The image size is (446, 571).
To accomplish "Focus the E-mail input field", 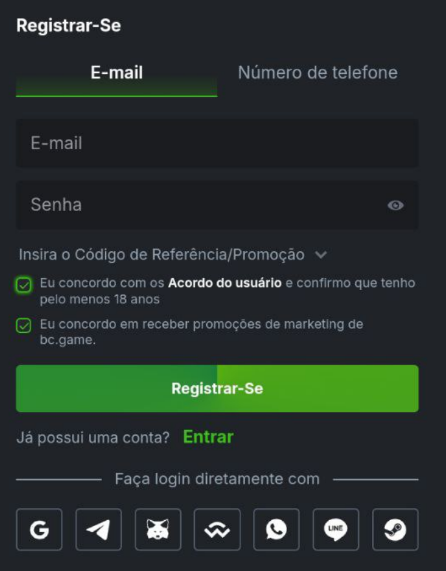I will point(217,143).
